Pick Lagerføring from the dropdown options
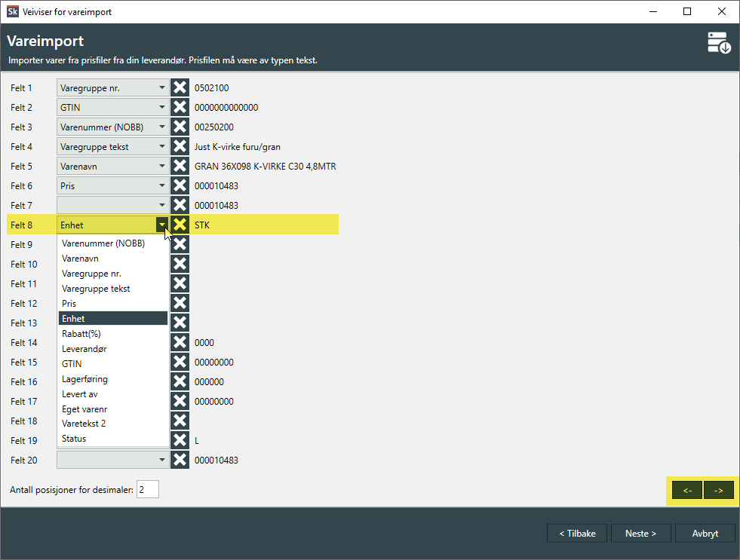The width and height of the screenshot is (740, 560). [84, 379]
